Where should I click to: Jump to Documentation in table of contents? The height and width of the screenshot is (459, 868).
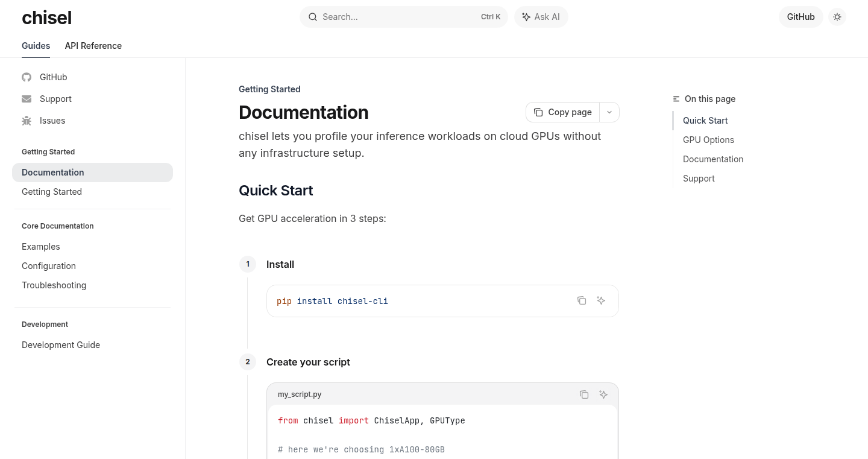pyautogui.click(x=713, y=159)
